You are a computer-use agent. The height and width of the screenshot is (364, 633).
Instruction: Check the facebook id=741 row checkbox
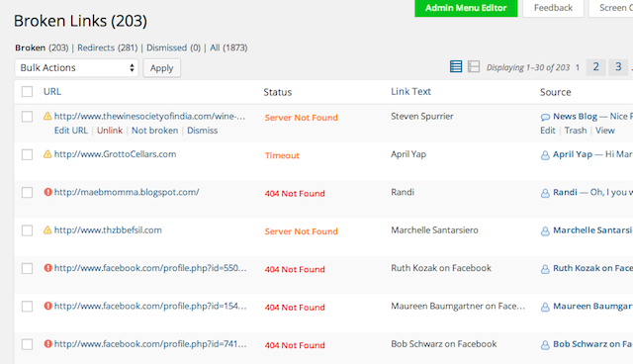[x=27, y=344]
